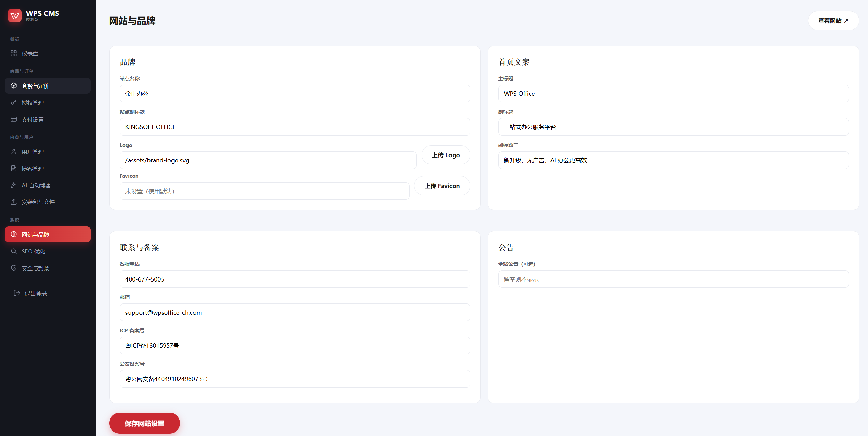The image size is (868, 436).
Task: Click the 网站与品牌 globe icon
Action: [14, 234]
